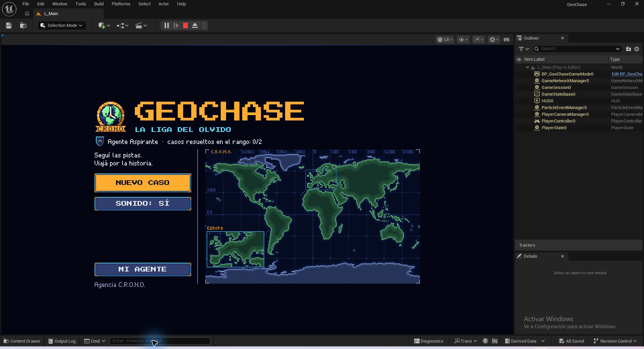Open the Build menu
Viewport: 644px width, 349px height.
pos(99,4)
